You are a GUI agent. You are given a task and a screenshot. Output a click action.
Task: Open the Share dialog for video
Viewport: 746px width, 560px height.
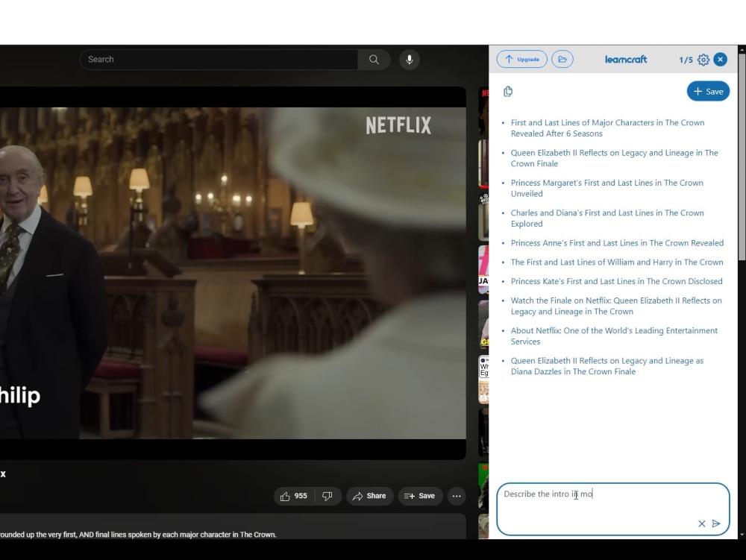pyautogui.click(x=370, y=496)
